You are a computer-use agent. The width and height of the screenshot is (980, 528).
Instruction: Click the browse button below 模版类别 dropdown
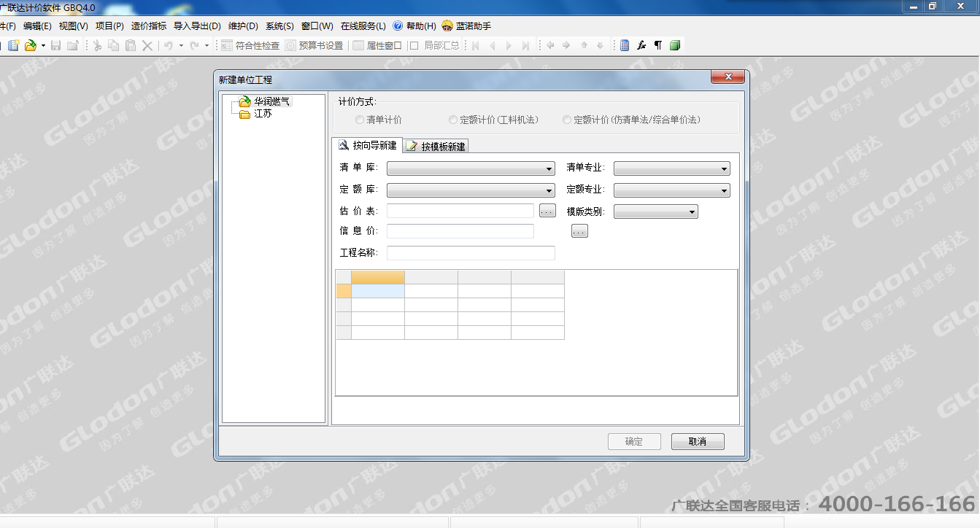pos(579,231)
